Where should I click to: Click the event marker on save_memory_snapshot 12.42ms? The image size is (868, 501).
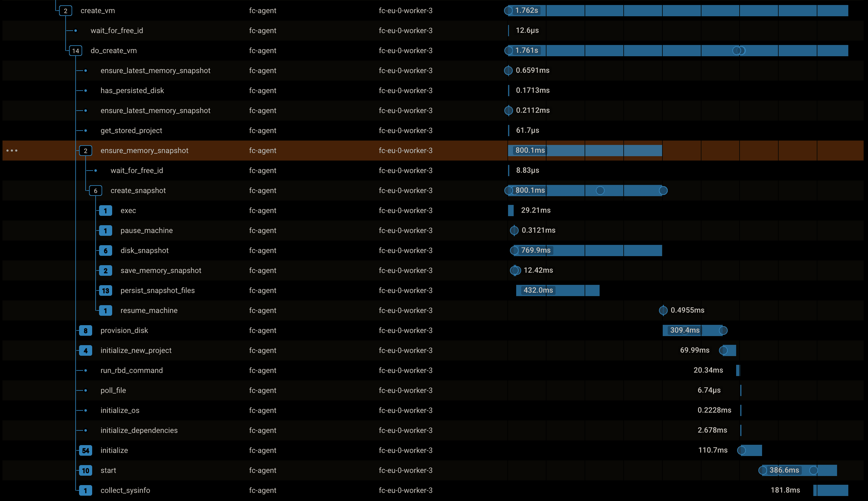515,270
